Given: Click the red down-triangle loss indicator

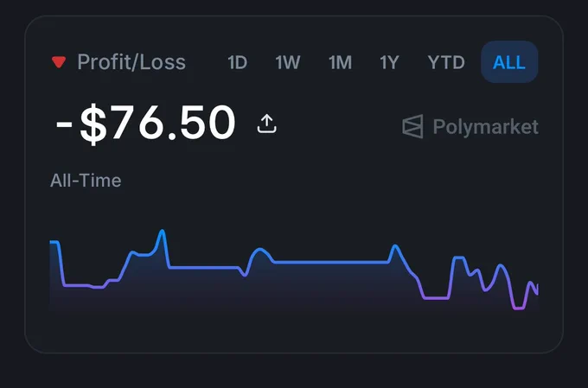Looking at the screenshot, I should (59, 62).
